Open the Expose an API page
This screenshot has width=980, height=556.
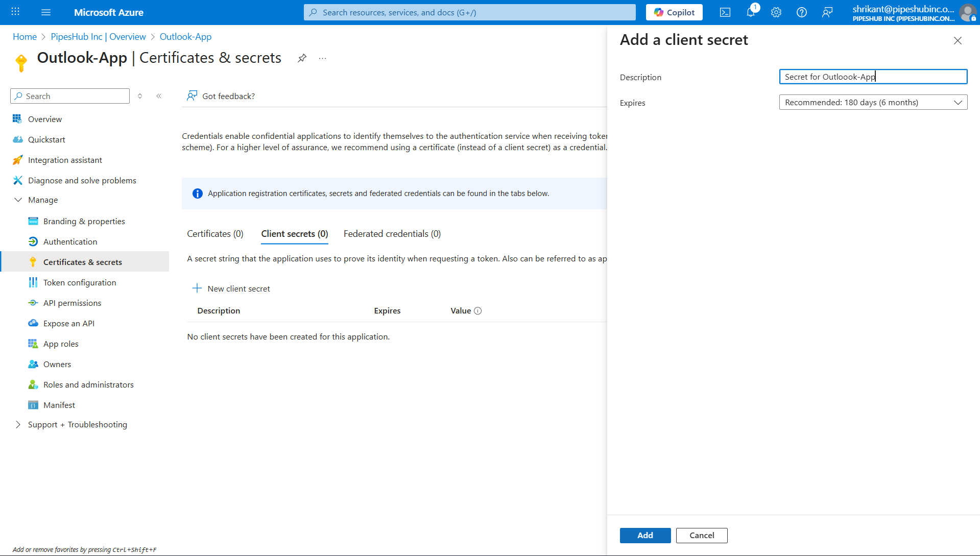pos(69,323)
